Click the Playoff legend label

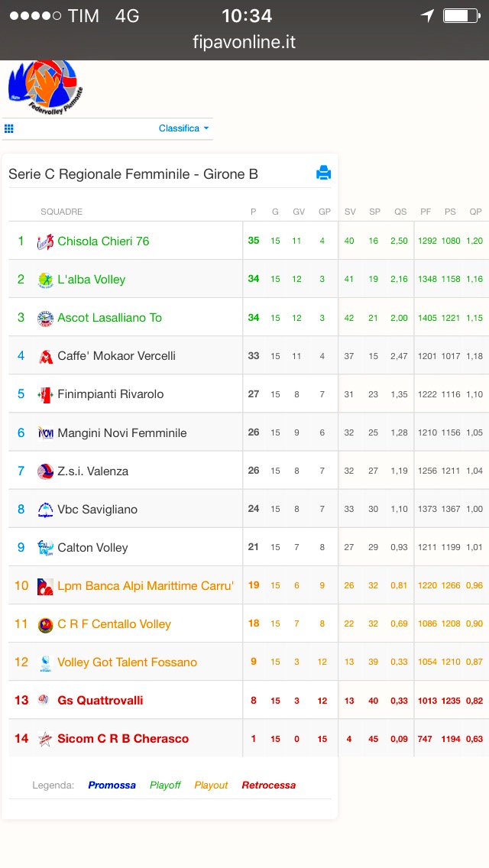165,785
